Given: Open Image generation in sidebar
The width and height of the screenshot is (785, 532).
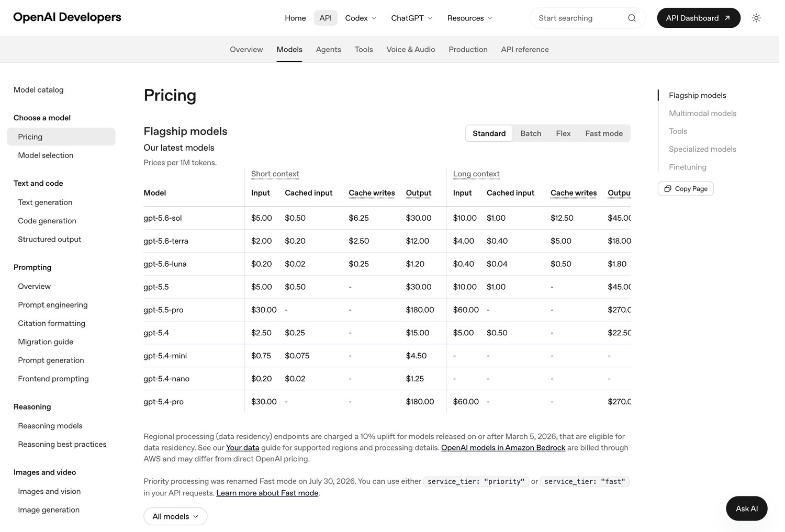Looking at the screenshot, I should click(x=49, y=510).
